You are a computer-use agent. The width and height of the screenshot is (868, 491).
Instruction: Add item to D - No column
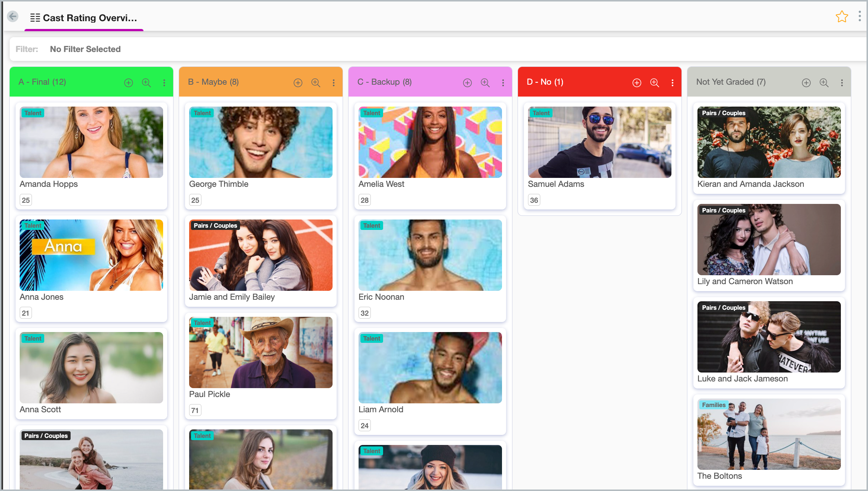(637, 83)
